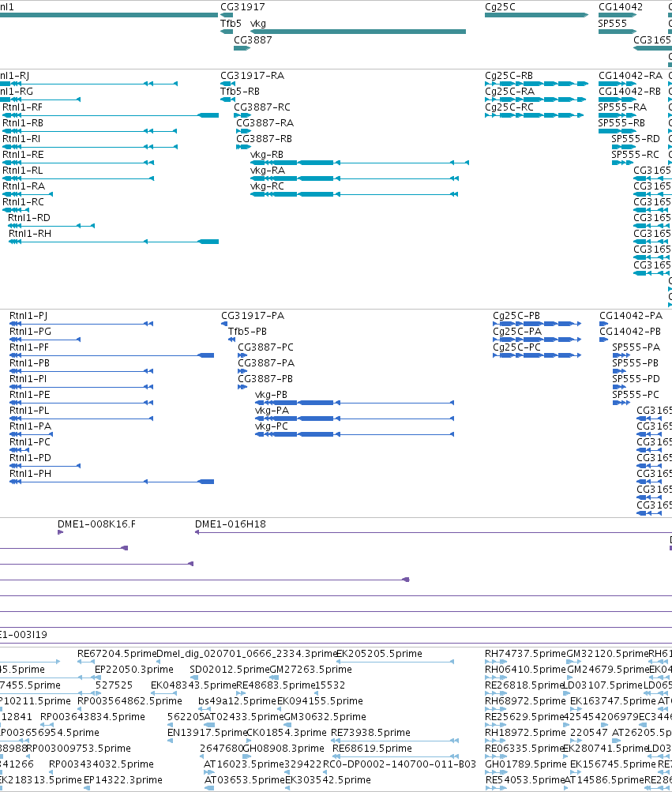Select the Rtnl1-RI transcript label
This screenshot has width=672, height=792.
point(22,139)
